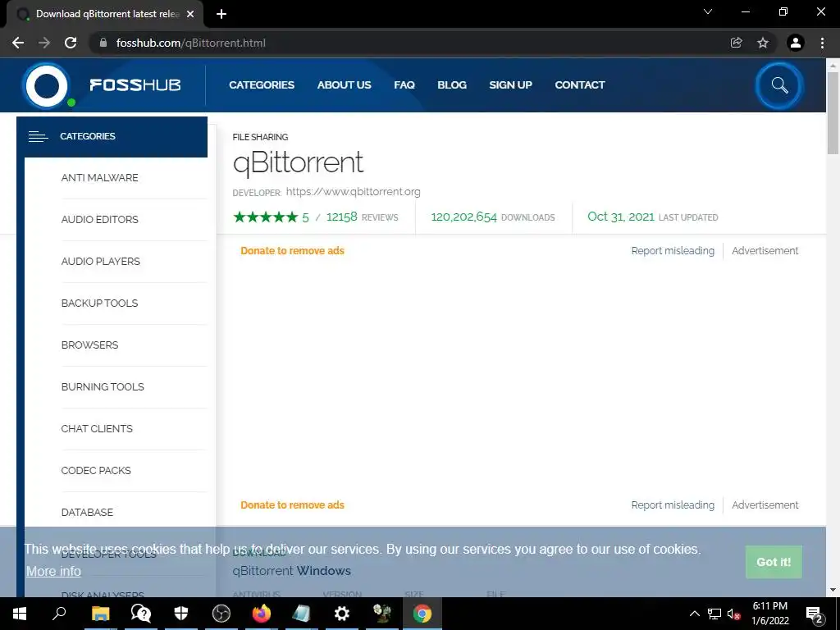Reload the page with refresh icon
Screen dimensions: 840x630
71,43
